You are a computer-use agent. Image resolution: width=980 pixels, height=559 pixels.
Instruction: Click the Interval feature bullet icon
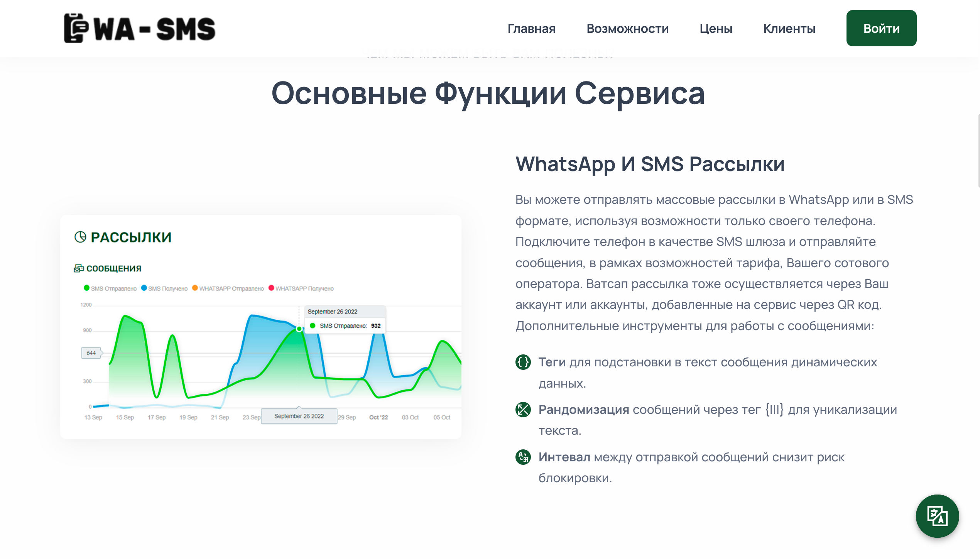[x=523, y=457]
